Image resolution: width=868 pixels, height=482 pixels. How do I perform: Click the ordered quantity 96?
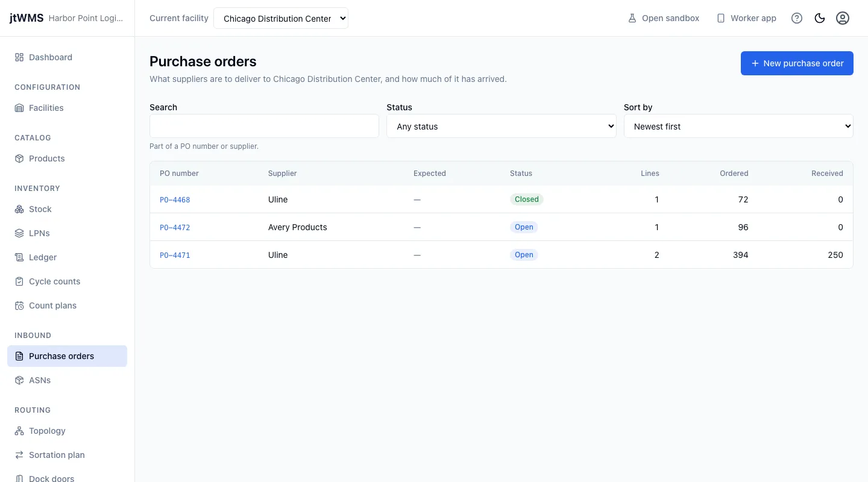743,227
